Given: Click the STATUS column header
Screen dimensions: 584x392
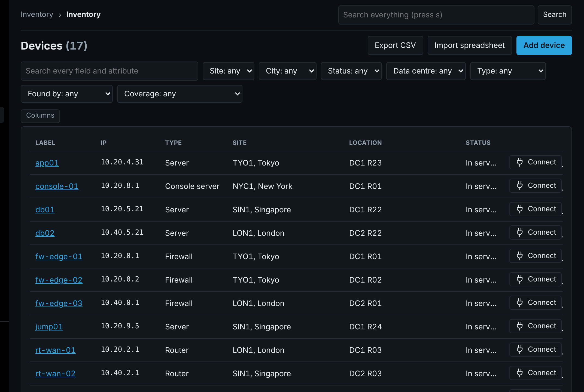Looking at the screenshot, I should click(478, 143).
